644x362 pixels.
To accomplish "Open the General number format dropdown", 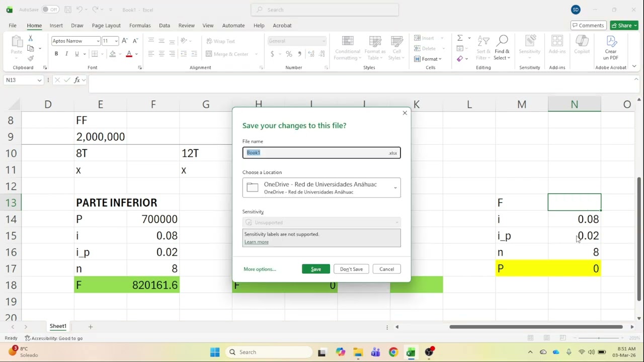I will click(x=323, y=41).
